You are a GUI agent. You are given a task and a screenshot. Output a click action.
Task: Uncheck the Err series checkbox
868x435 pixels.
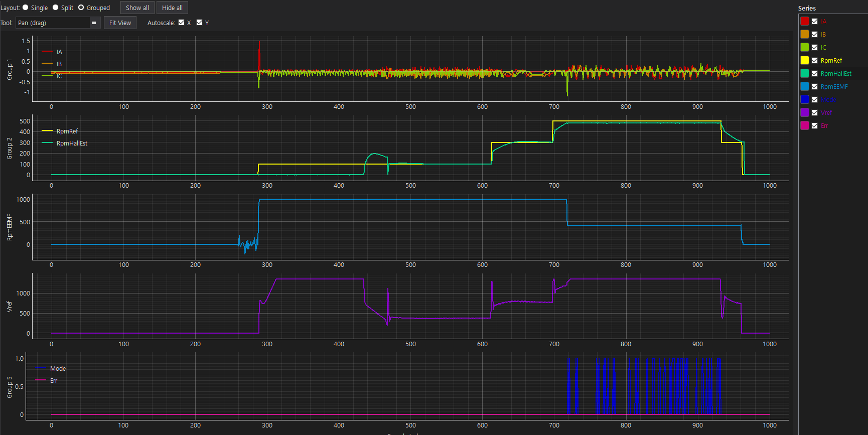pyautogui.click(x=815, y=125)
